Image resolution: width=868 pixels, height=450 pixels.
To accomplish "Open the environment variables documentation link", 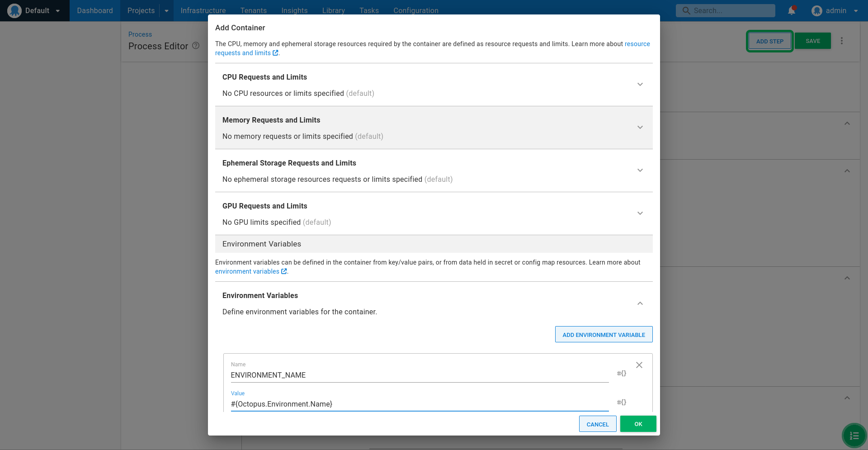I will 251,271.
